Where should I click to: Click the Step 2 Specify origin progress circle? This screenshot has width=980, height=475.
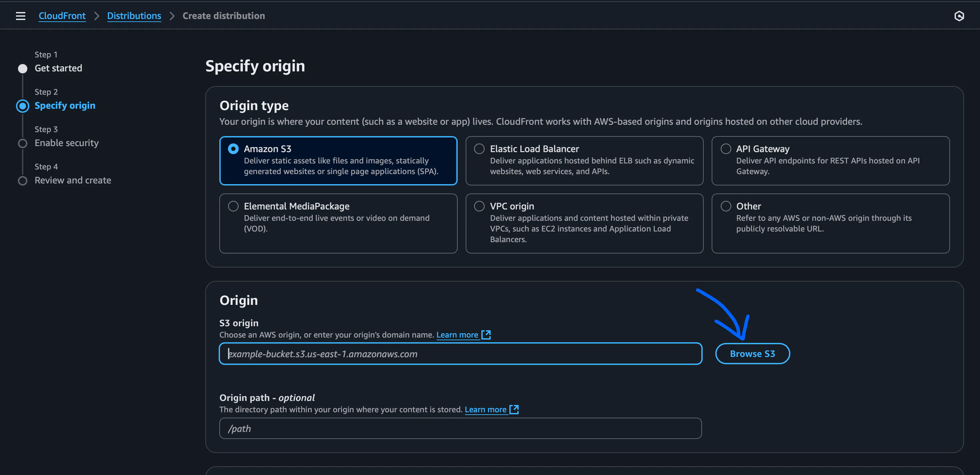(22, 106)
